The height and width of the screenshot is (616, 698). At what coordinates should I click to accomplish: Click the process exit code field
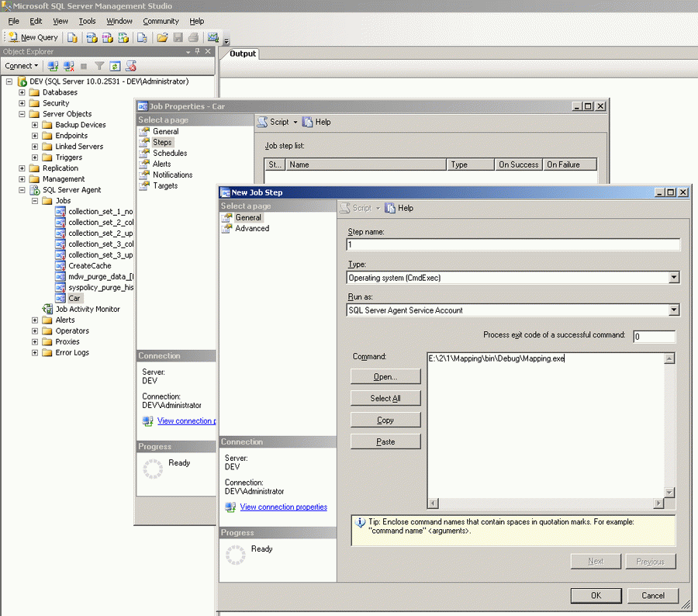coord(654,337)
